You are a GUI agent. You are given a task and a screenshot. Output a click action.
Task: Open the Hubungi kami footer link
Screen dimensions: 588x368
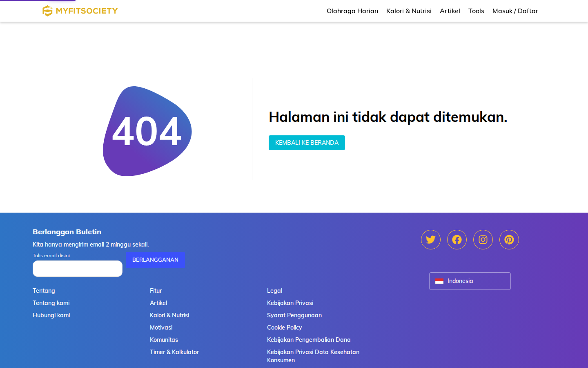51,315
